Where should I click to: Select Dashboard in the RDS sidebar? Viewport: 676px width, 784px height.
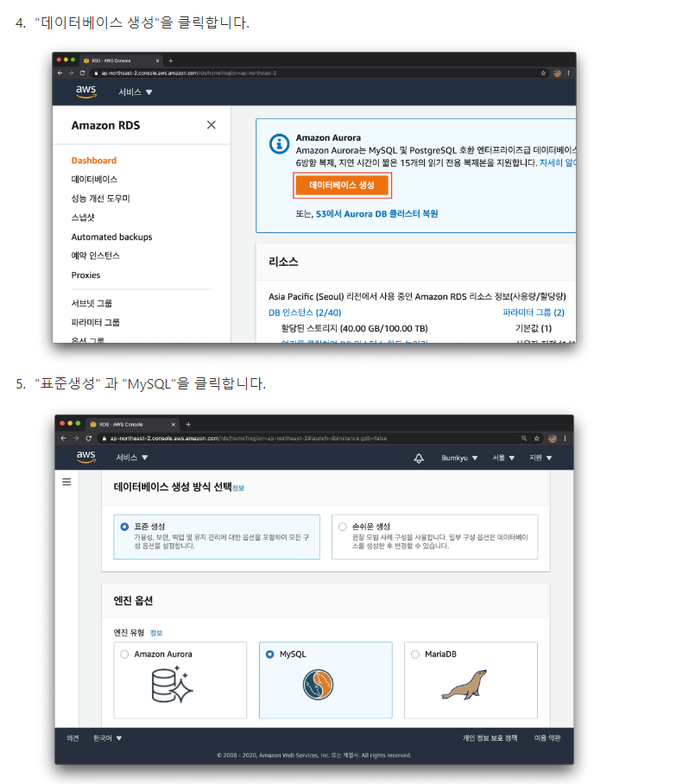[x=94, y=161]
